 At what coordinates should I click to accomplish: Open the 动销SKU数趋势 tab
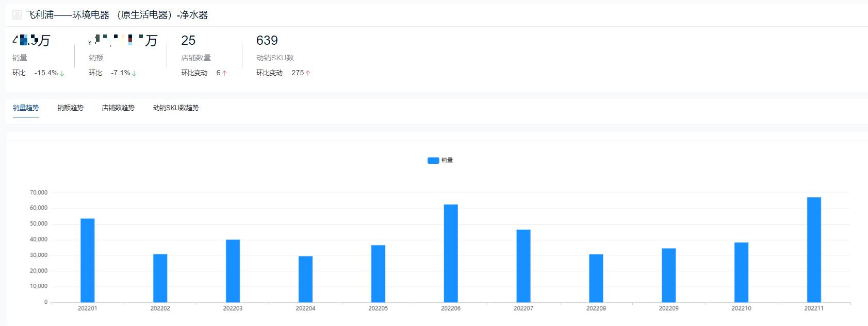point(176,108)
